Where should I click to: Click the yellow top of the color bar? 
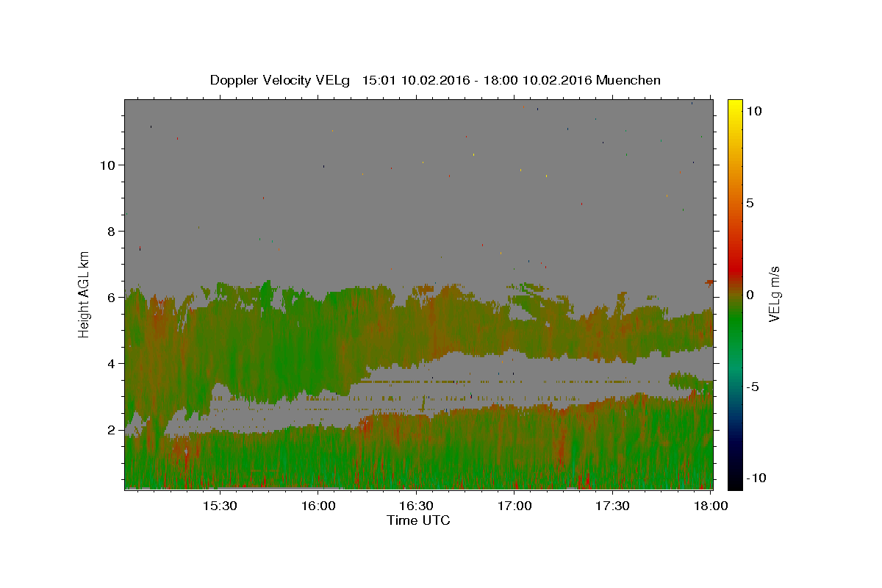(735, 104)
